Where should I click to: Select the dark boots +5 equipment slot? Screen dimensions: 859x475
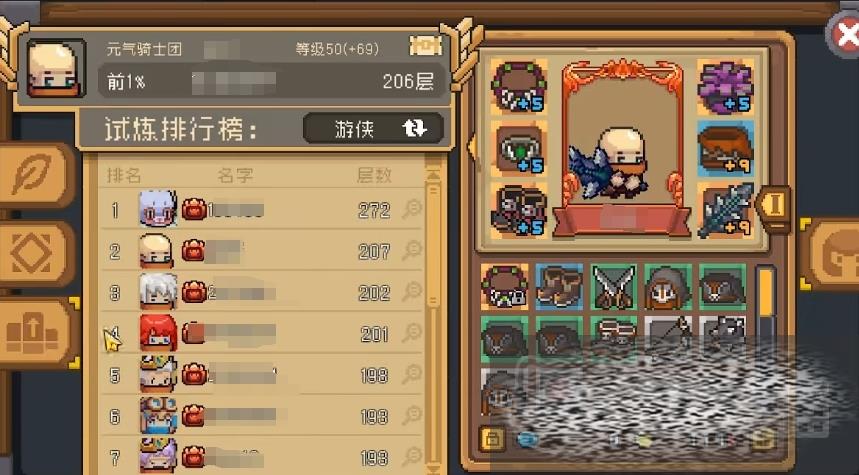pos(519,211)
